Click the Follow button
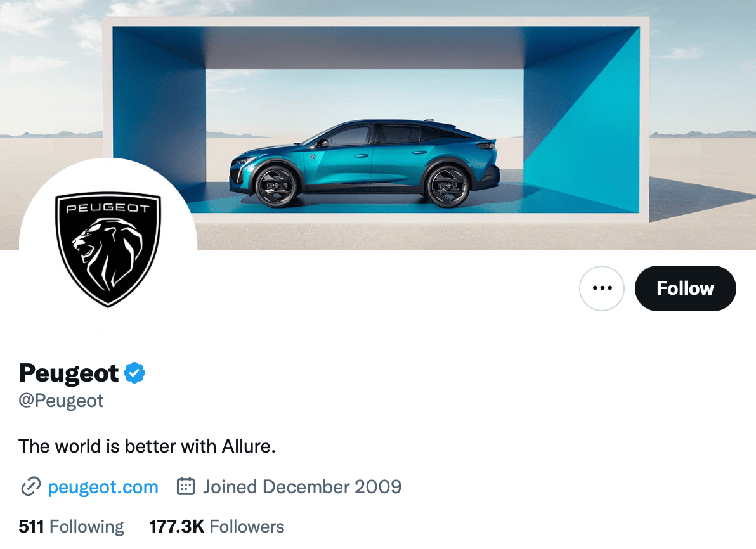This screenshot has width=756, height=549. coord(685,288)
